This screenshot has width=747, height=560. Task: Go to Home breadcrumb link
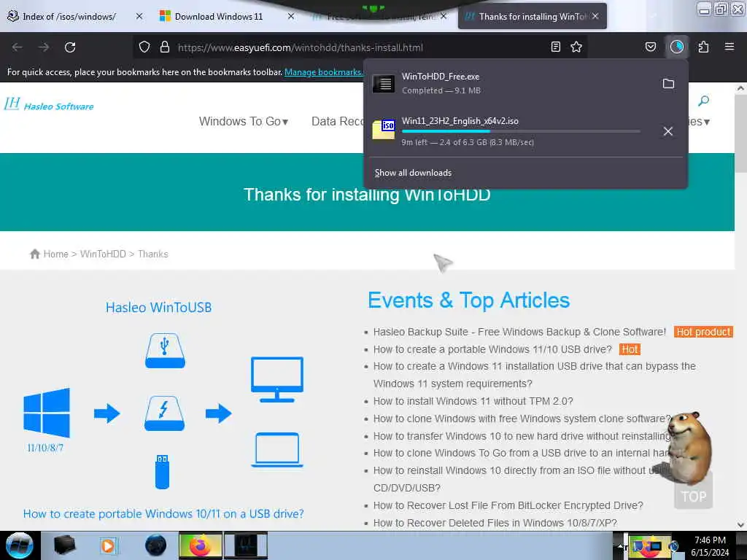(55, 254)
